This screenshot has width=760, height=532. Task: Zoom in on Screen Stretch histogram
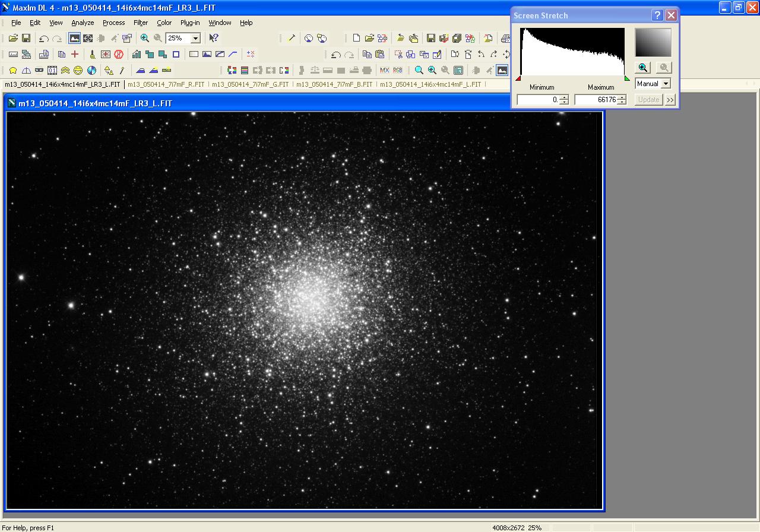[642, 68]
